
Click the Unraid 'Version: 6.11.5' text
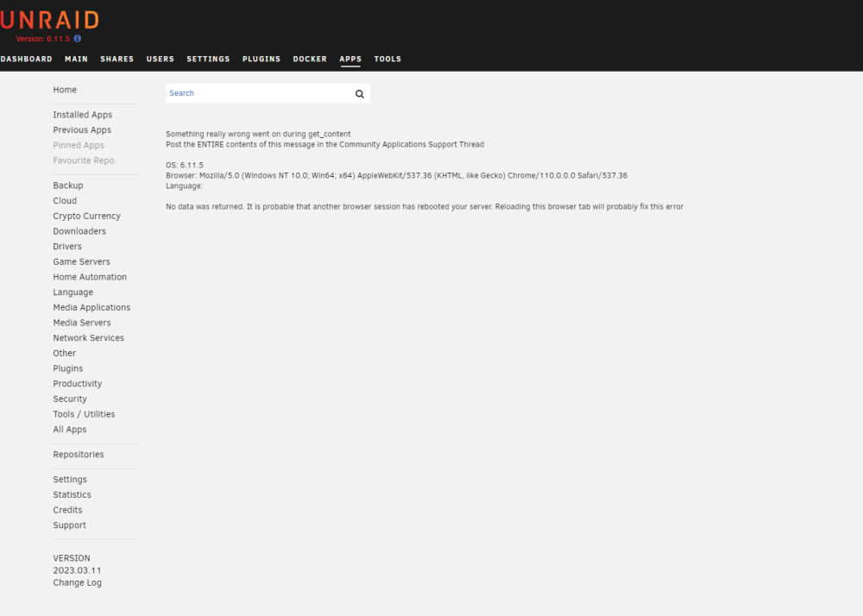pos(43,39)
